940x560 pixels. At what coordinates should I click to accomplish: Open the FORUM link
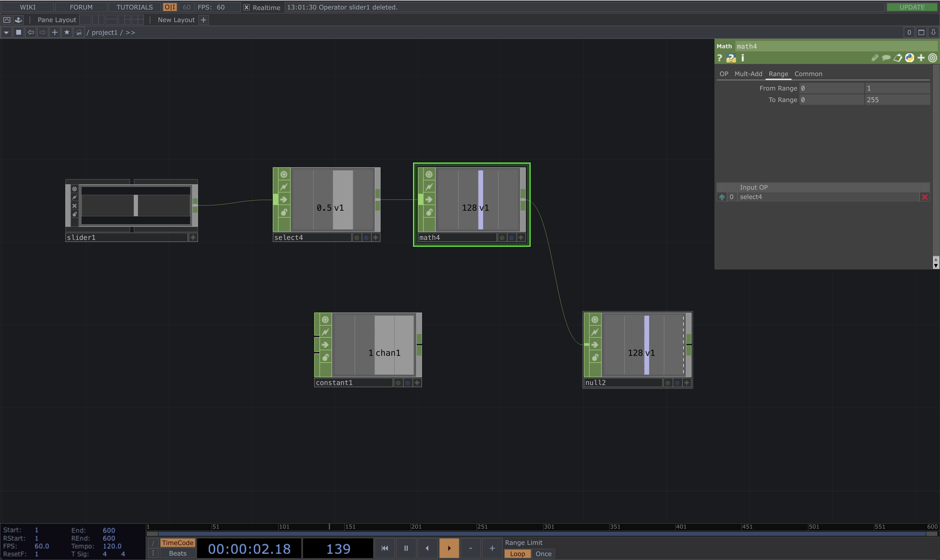coord(81,7)
